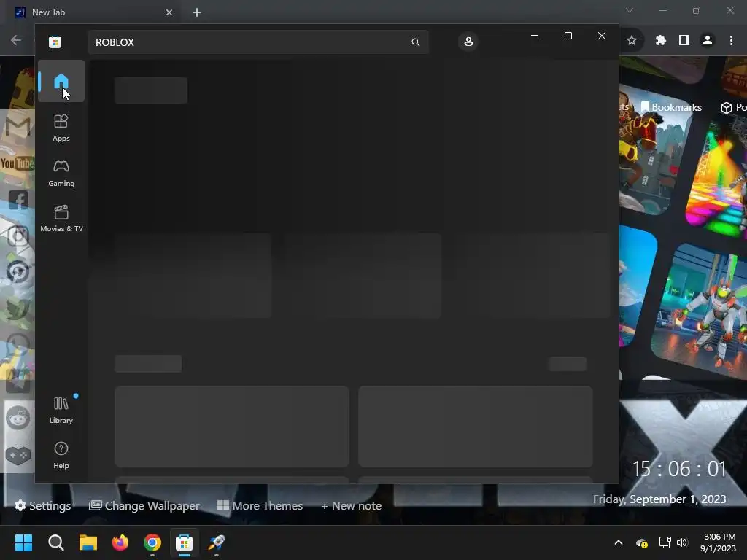Open Chrome profile avatar
Screen dimensions: 747x560
(708, 41)
